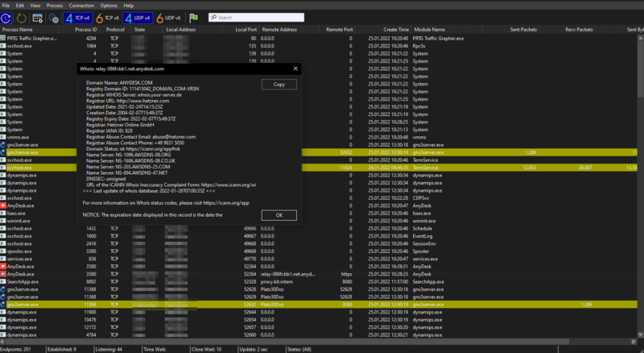644x353 pixels.
Task: Click into the Search field
Action: (266, 17)
